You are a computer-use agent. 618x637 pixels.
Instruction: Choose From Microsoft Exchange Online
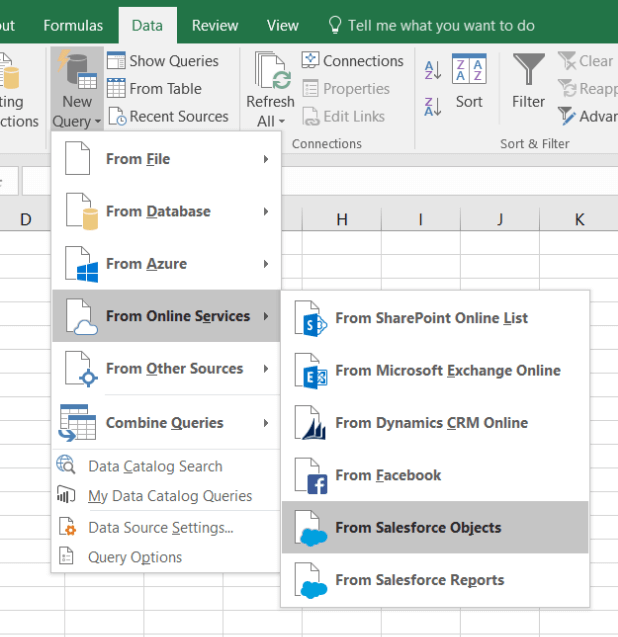pyautogui.click(x=435, y=371)
